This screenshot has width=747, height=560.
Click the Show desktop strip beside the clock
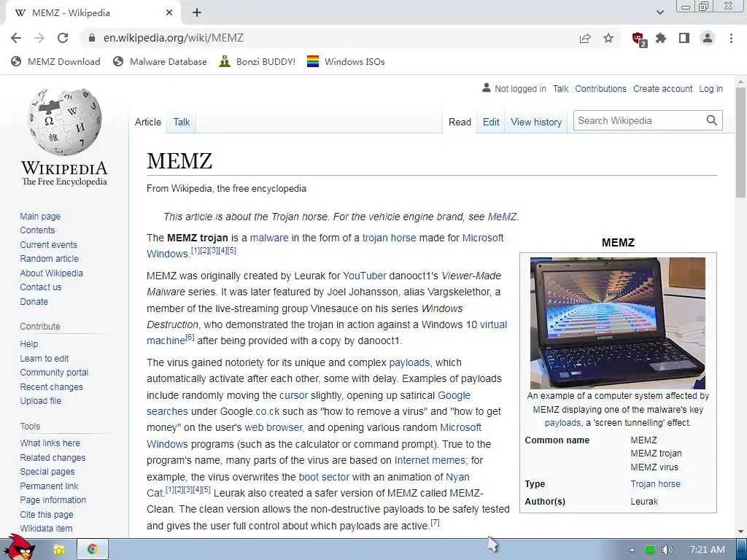tap(742, 550)
